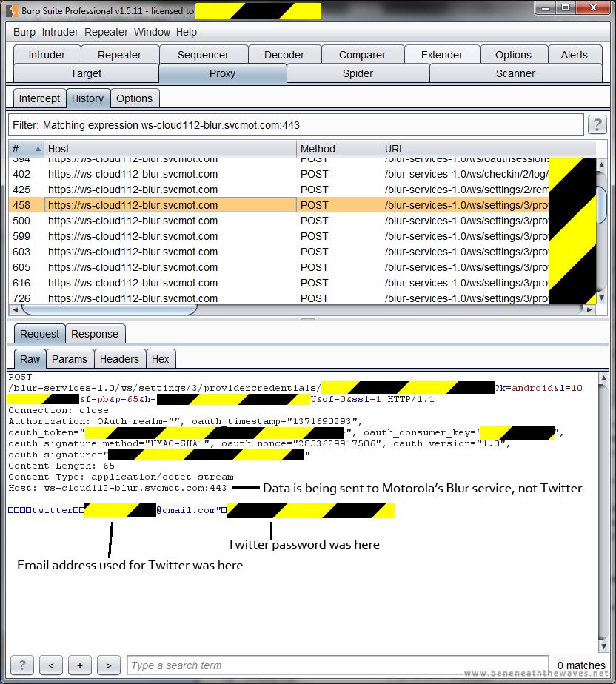Click the Filter matching expression bar
Image resolution: width=616 pixels, height=684 pixels.
click(x=296, y=125)
